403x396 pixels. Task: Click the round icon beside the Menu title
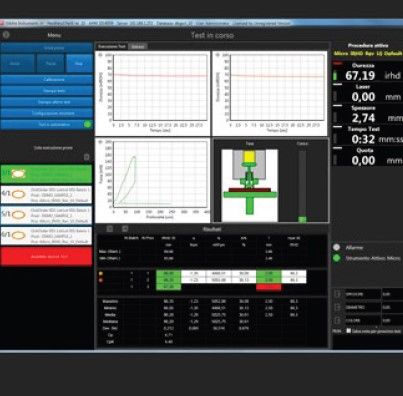tap(6, 35)
